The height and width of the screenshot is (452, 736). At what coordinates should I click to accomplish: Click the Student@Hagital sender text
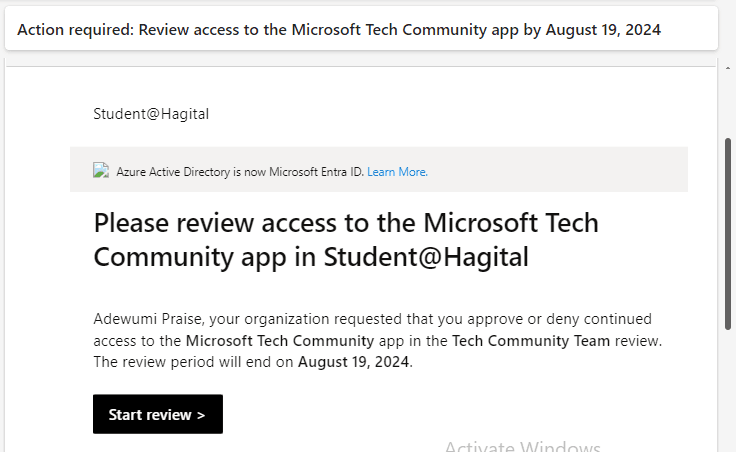coord(151,113)
